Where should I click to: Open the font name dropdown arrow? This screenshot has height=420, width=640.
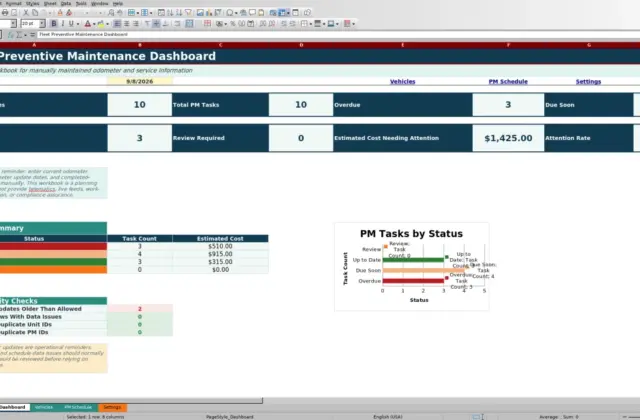tap(13, 24)
